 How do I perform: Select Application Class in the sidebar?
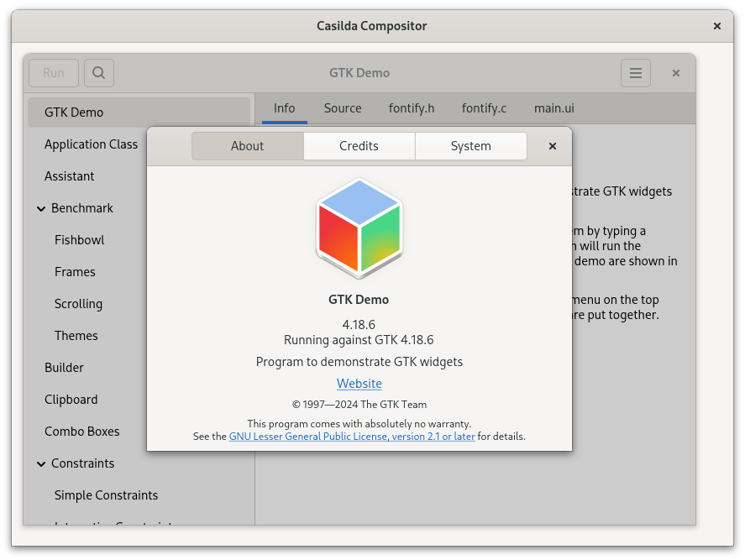point(91,144)
